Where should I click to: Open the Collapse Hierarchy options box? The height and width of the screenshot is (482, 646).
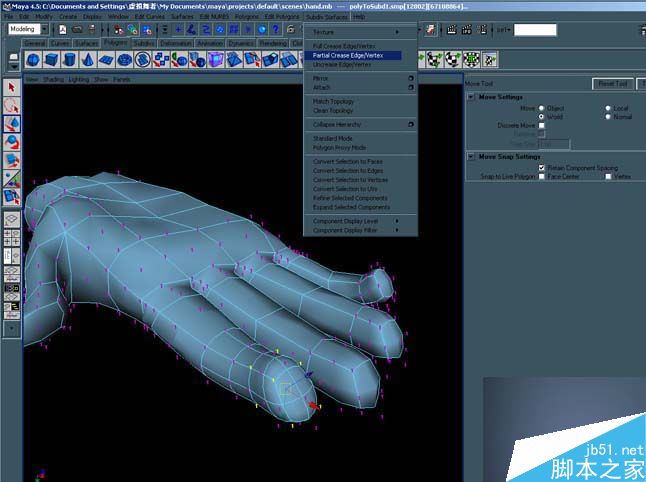tap(411, 124)
